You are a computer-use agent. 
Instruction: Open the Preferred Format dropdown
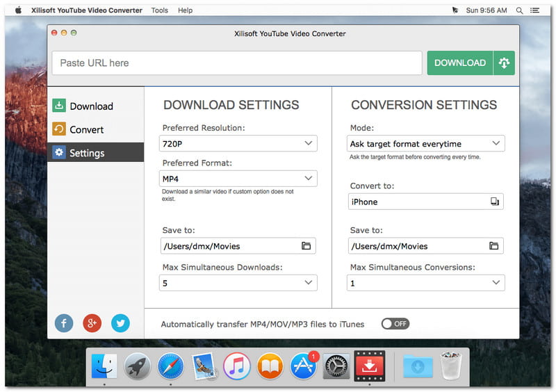coord(239,179)
